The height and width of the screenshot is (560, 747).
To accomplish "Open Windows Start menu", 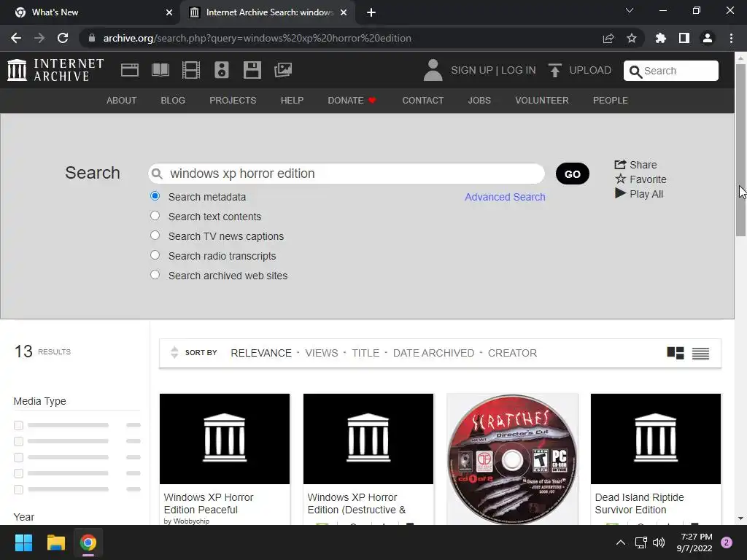I will [23, 542].
